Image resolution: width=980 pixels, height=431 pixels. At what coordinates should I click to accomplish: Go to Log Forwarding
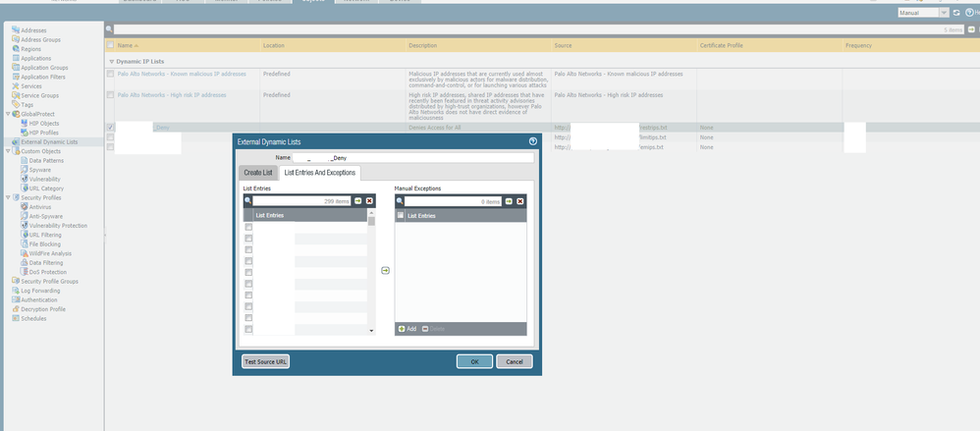(40, 291)
